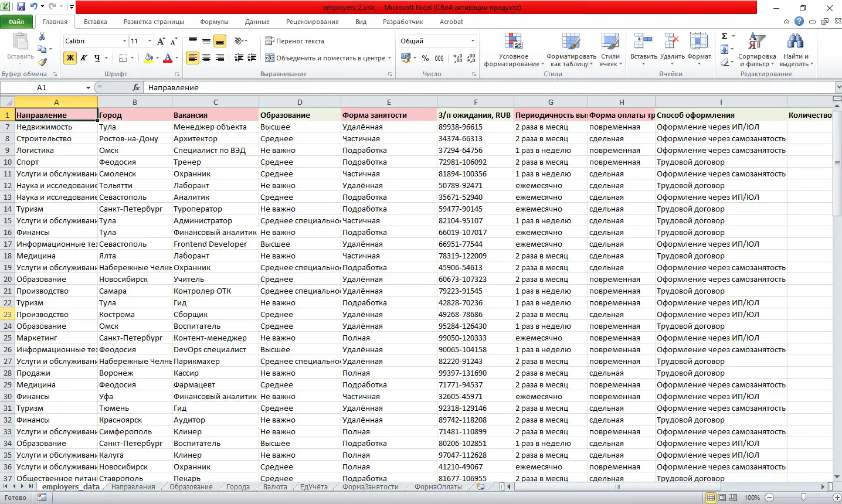
Task: Click the Cut scissors icon
Action: [x=42, y=36]
